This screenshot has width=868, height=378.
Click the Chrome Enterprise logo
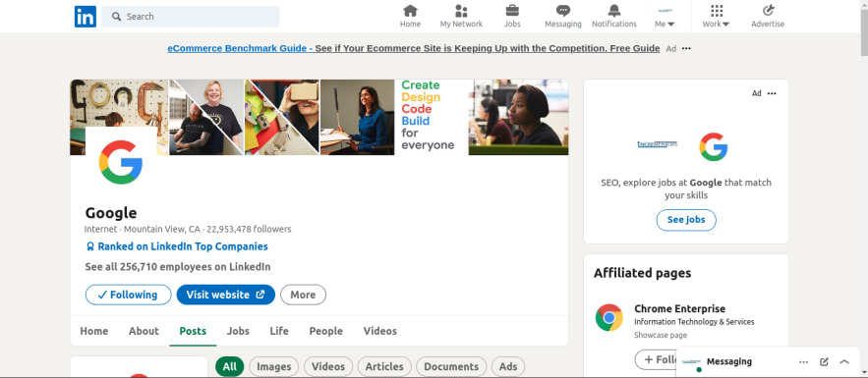pos(608,318)
